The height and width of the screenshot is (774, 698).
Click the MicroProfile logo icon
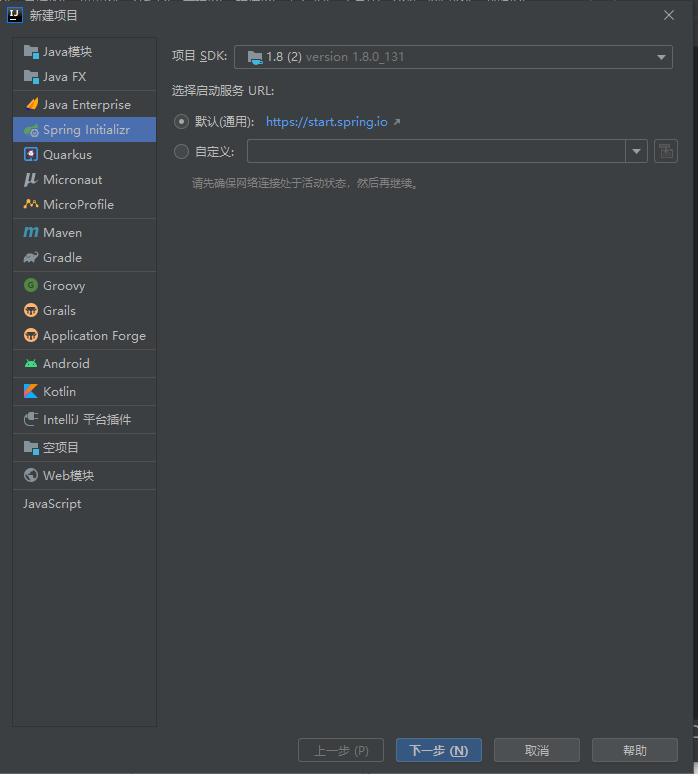pyautogui.click(x=31, y=204)
